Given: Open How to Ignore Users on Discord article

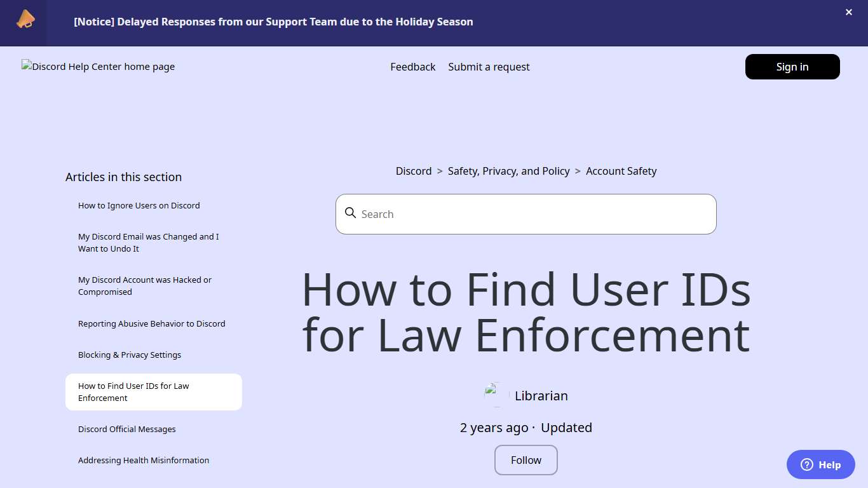Looking at the screenshot, I should 139,205.
